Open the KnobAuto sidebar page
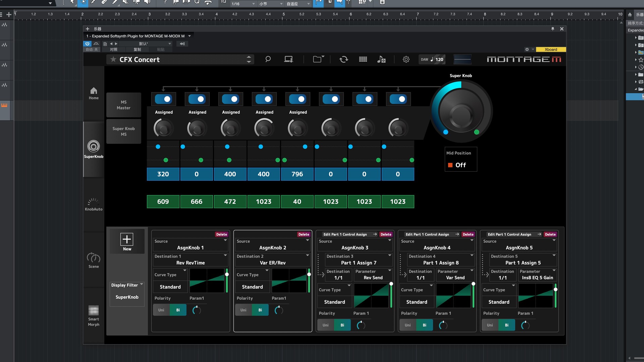This screenshot has height=362, width=644. coord(94,204)
